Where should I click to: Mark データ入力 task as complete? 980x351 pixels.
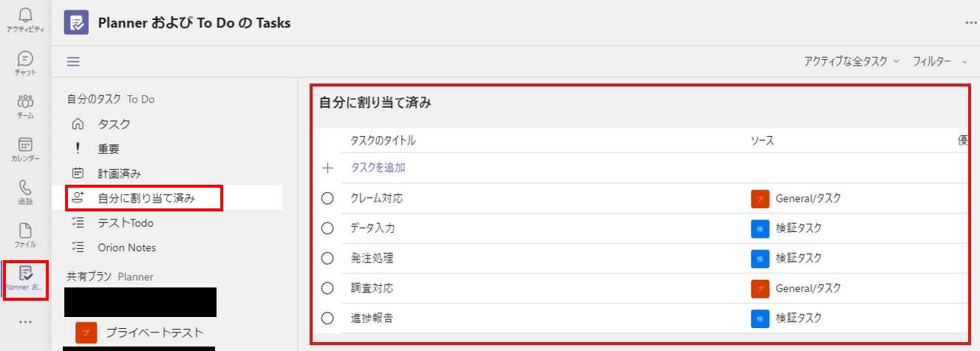328,228
